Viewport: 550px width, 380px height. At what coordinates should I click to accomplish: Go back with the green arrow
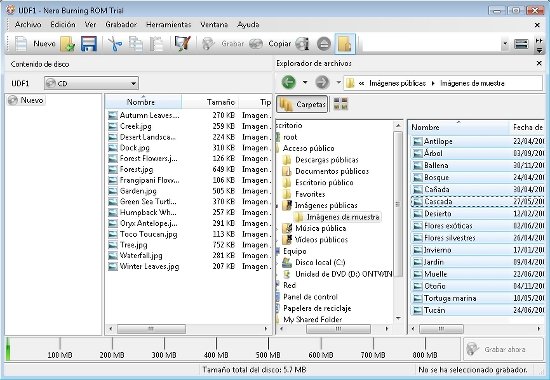(289, 82)
